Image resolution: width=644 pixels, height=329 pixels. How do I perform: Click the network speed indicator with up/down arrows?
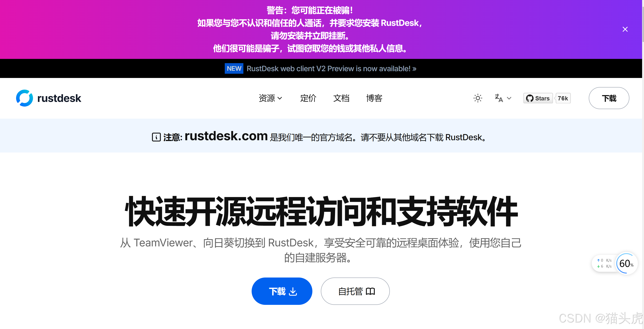[x=604, y=263]
